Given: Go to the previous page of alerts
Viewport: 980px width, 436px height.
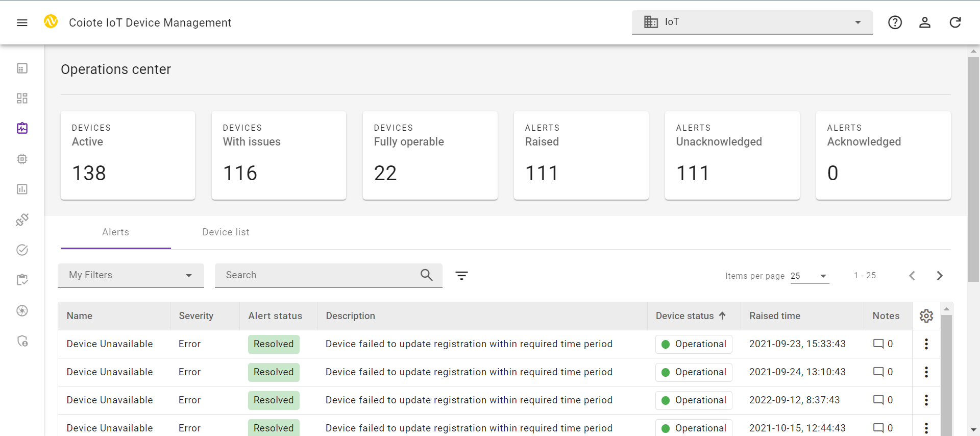Looking at the screenshot, I should pos(912,276).
